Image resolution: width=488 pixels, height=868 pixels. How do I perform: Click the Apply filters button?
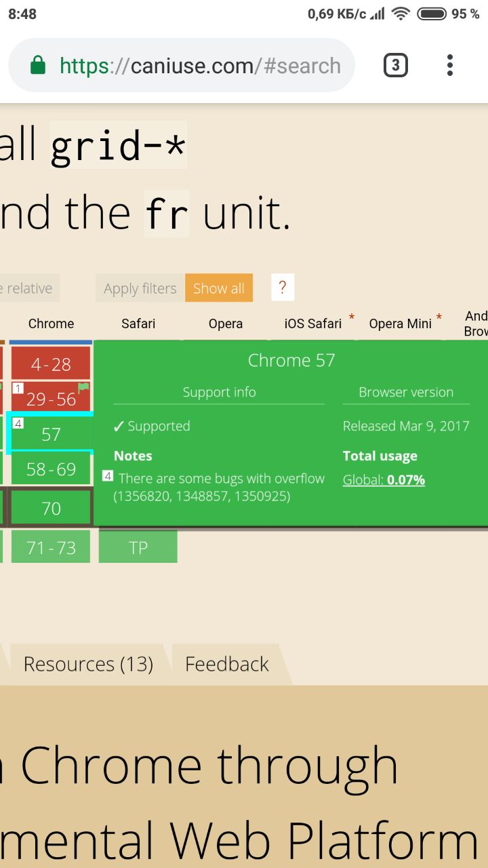click(x=140, y=288)
